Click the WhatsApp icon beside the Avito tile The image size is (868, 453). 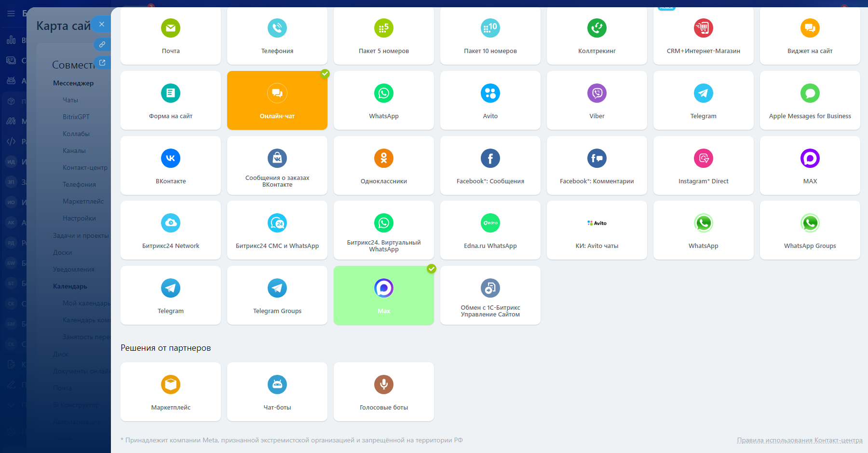point(384,93)
